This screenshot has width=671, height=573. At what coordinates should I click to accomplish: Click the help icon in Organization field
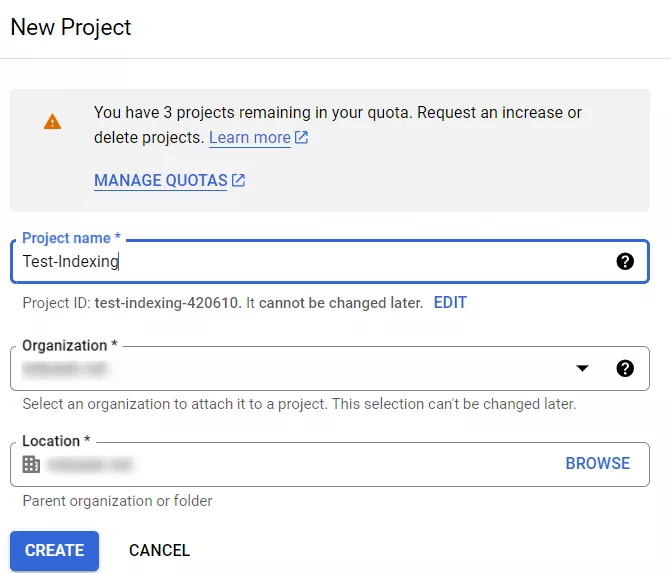pos(625,368)
